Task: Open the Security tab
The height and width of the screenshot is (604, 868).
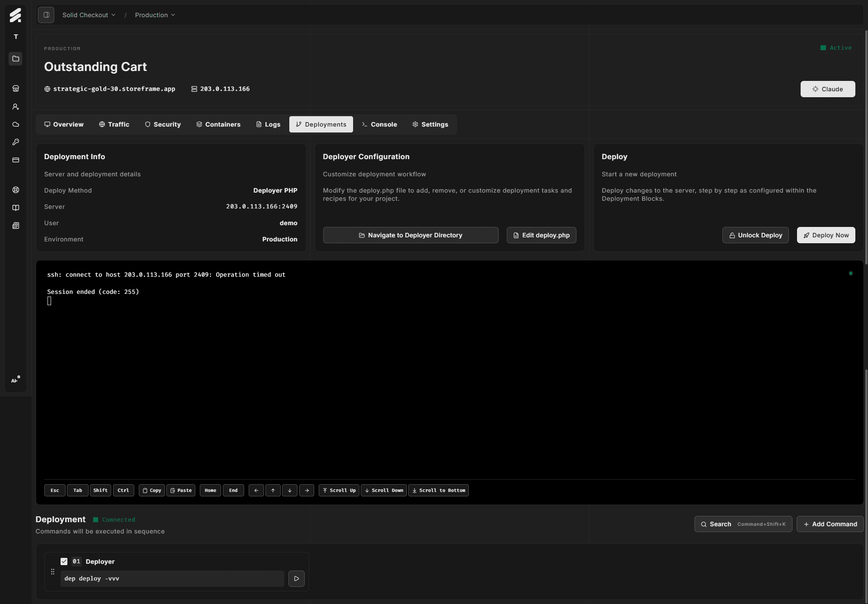Action: point(163,124)
